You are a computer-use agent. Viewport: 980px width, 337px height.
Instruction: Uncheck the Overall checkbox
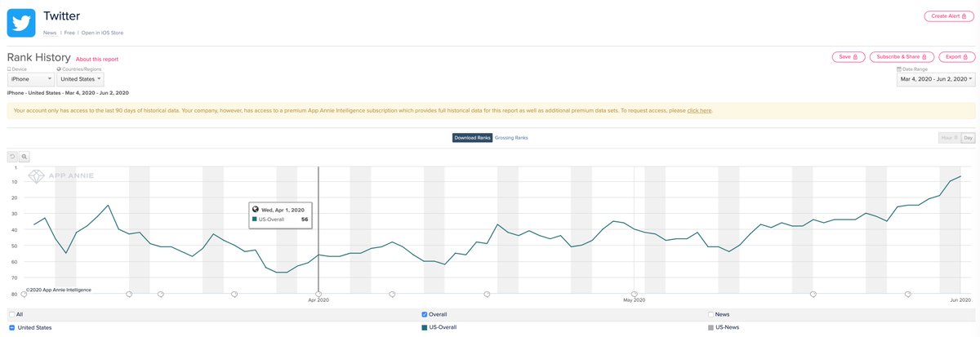424,314
